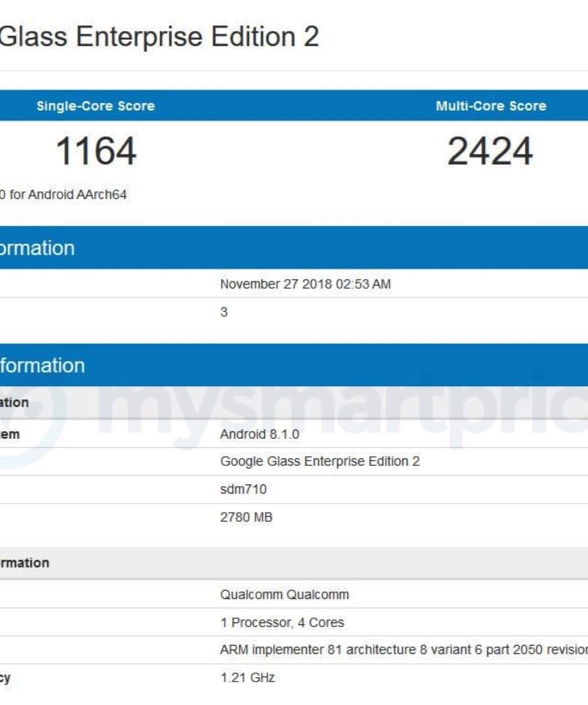Screen dimensions: 588x705
Task: Click the single-core score value 1164
Action: pos(96,151)
